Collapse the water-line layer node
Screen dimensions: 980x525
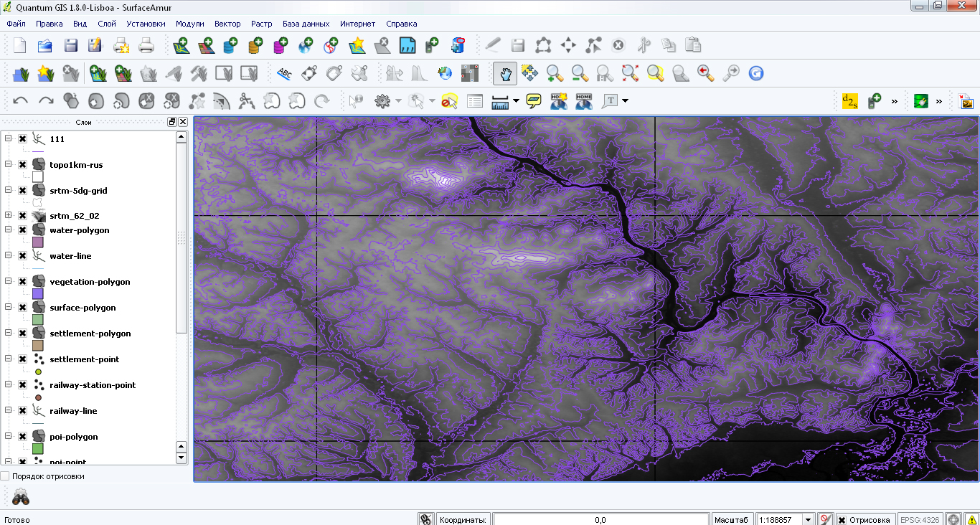pos(8,255)
